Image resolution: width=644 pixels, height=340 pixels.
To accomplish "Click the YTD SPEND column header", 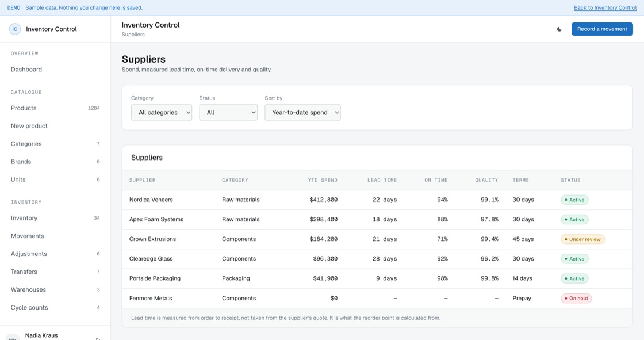I will tap(323, 180).
